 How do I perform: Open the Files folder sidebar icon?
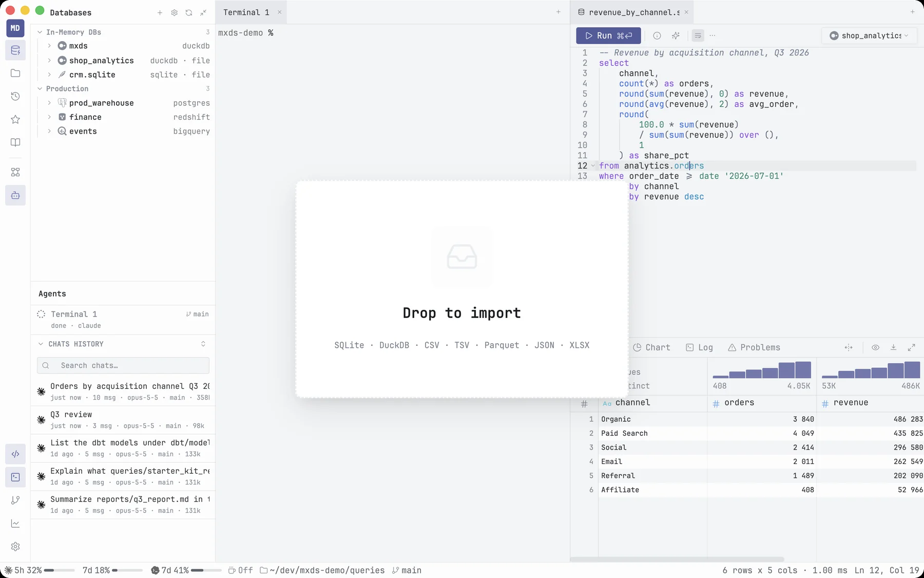coord(15,73)
